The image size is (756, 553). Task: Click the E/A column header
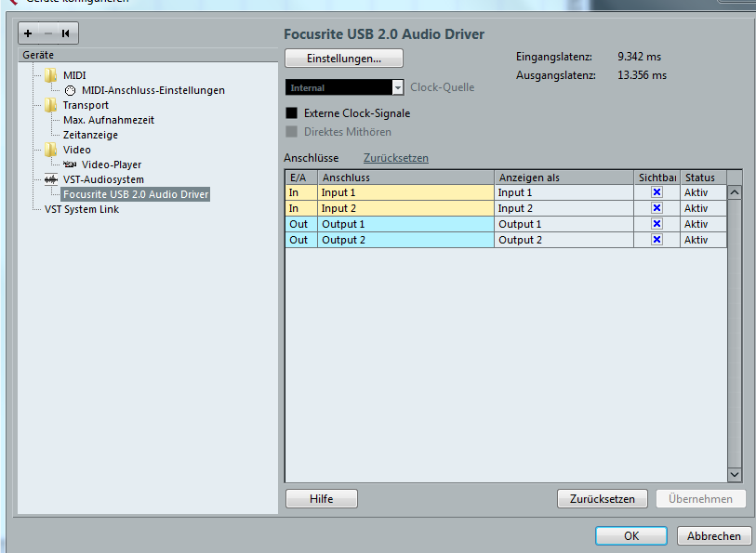coord(301,178)
